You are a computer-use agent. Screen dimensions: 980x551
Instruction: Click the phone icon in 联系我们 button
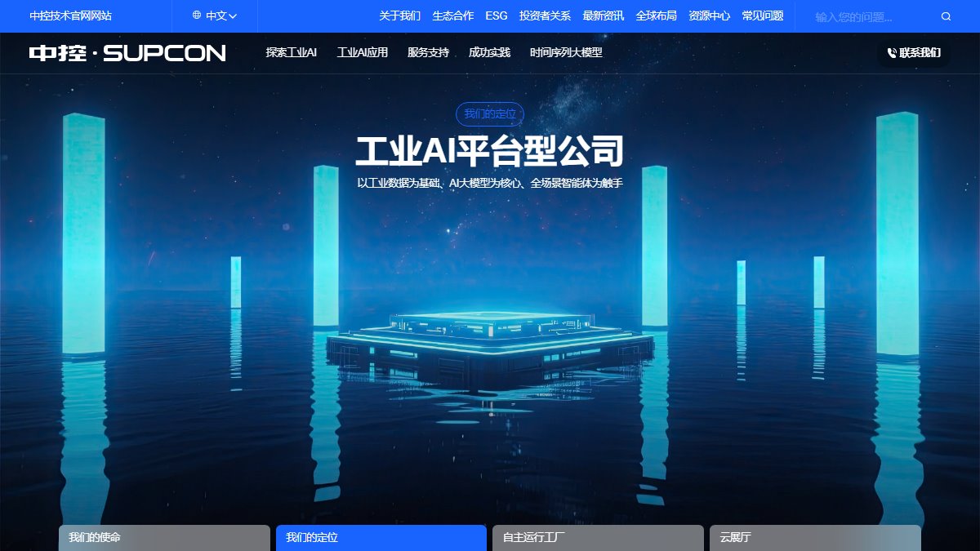click(892, 53)
